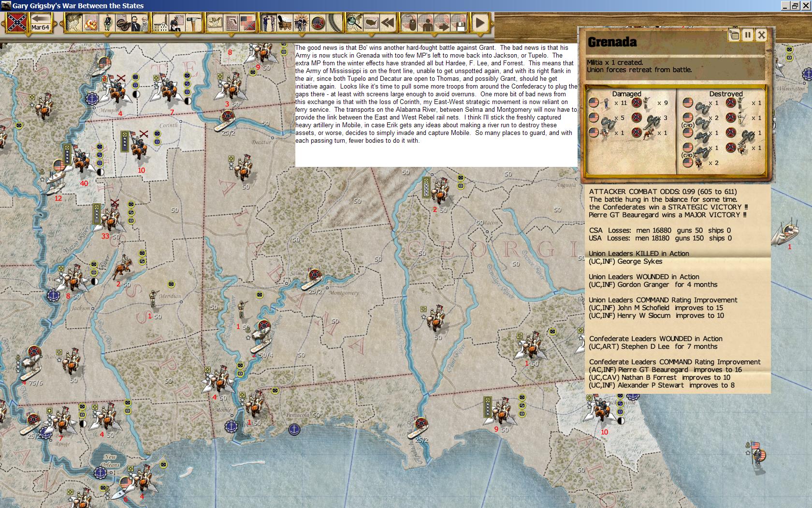Screen dimensions: 812x508
Task: Open the generals portraits leaders icon
Action: [139, 23]
